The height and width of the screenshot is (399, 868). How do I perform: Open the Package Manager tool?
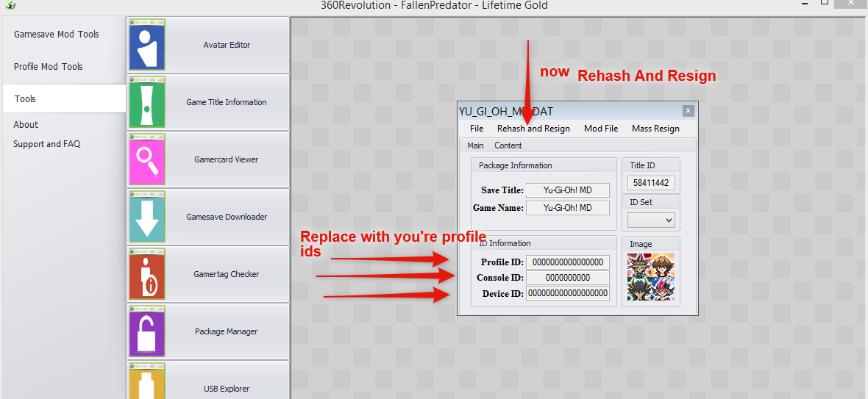click(x=207, y=331)
